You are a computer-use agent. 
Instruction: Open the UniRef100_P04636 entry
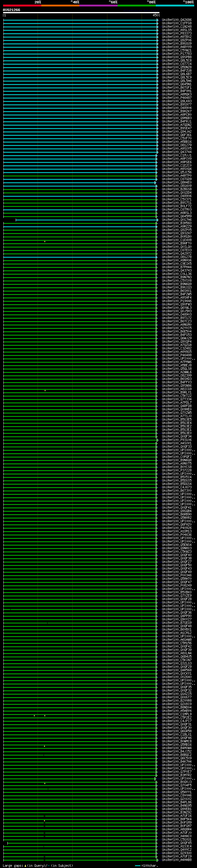click(x=176, y=535)
